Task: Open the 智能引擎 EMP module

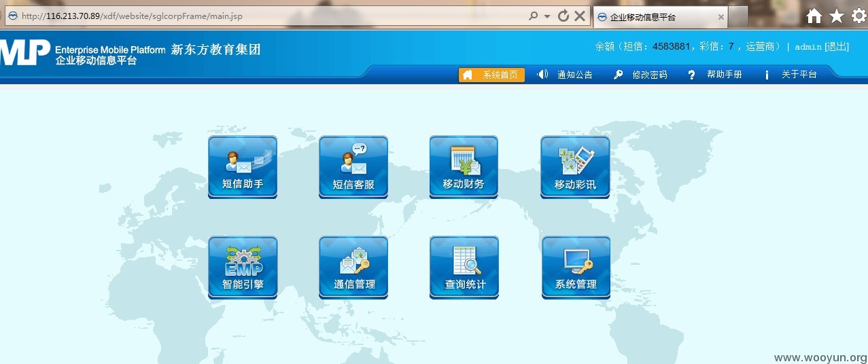Action: (x=243, y=267)
